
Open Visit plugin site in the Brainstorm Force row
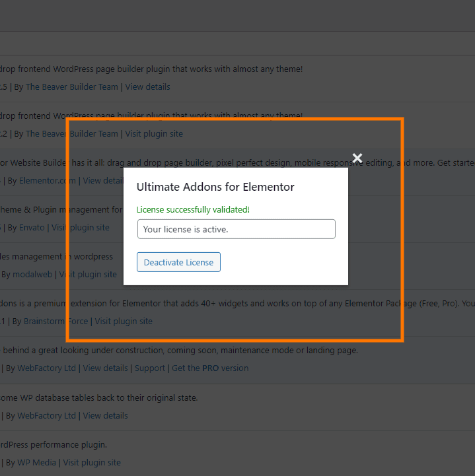pos(124,321)
